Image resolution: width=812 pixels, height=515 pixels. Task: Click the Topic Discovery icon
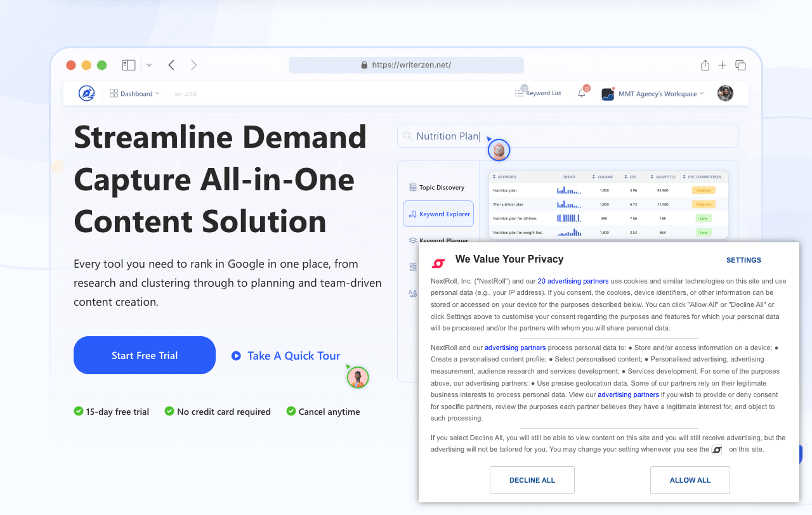coord(413,187)
